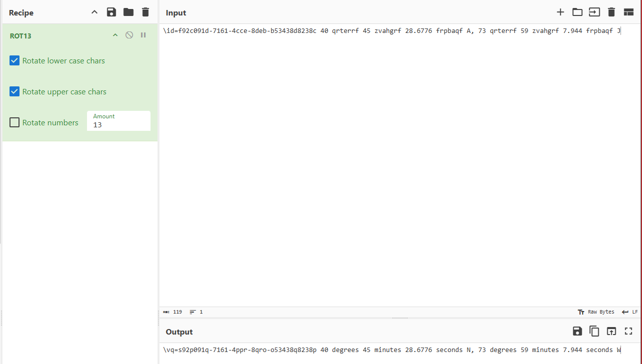The width and height of the screenshot is (642, 364).
Task: Clear the entire recipe
Action: click(145, 12)
